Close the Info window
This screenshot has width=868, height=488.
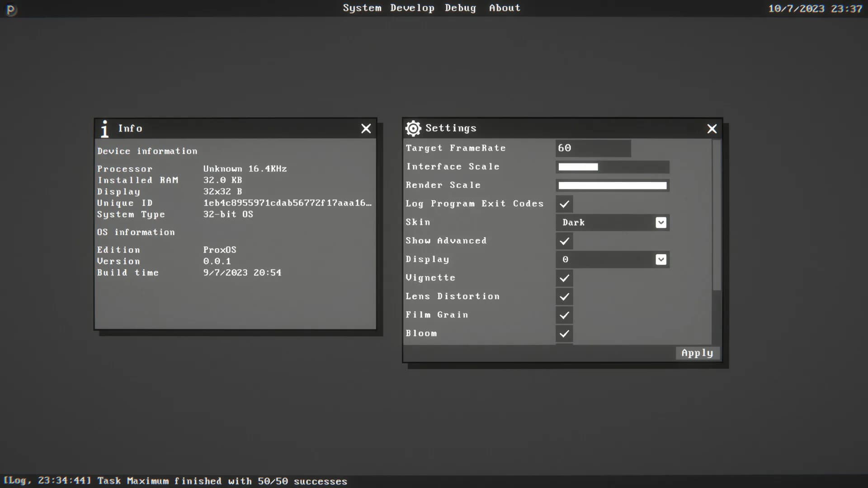[x=366, y=129]
